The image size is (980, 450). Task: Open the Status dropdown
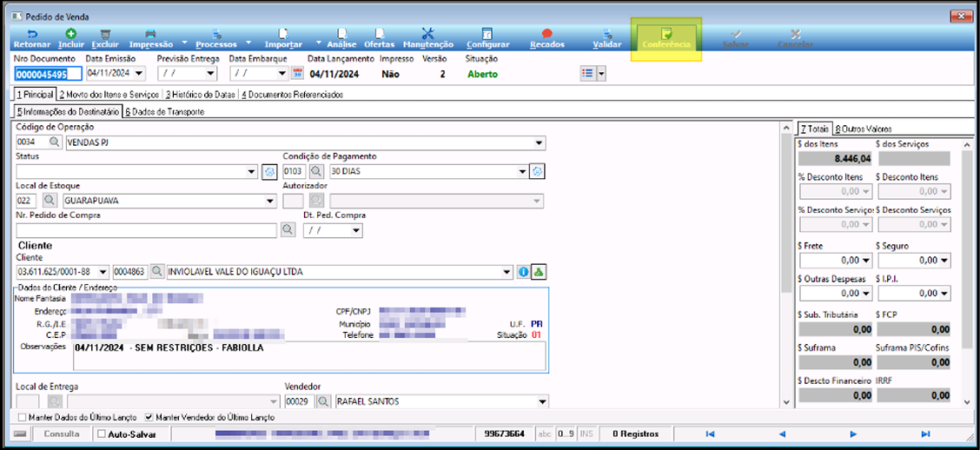point(252,171)
